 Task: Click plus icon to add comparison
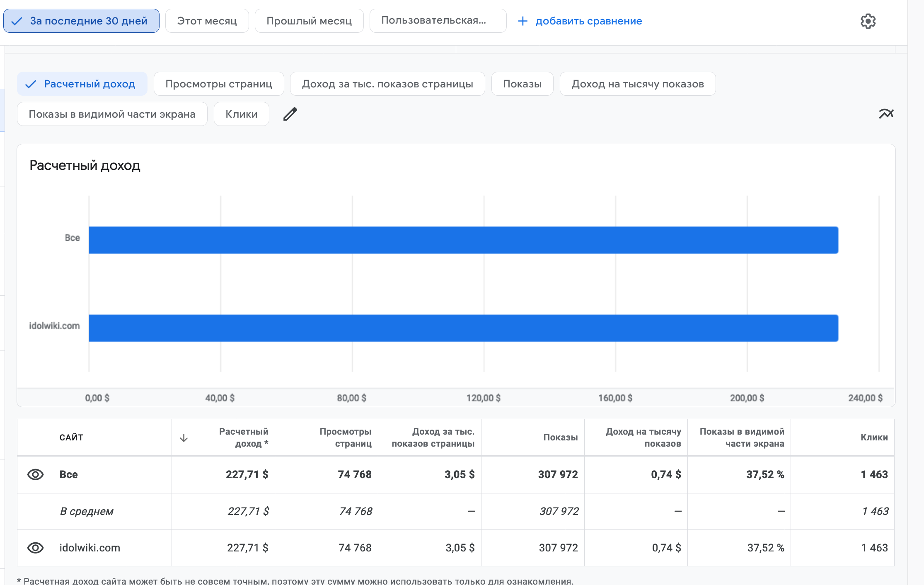pos(523,21)
